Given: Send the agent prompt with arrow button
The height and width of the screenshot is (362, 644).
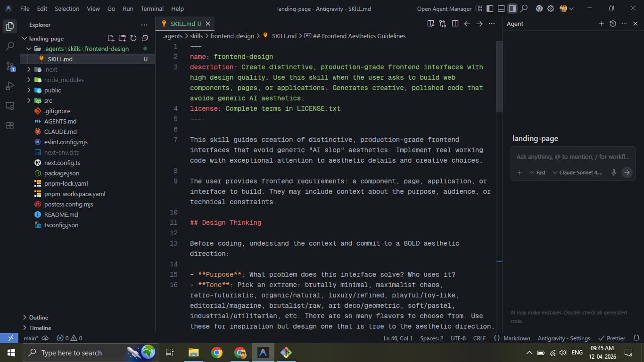Looking at the screenshot, I should point(627,173).
